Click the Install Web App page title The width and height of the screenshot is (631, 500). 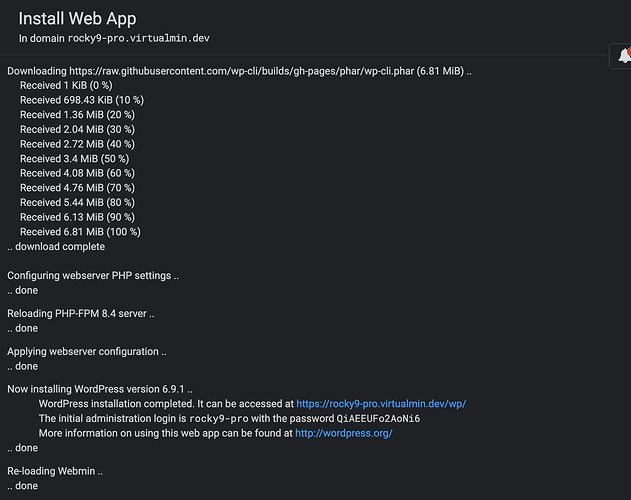tap(77, 18)
